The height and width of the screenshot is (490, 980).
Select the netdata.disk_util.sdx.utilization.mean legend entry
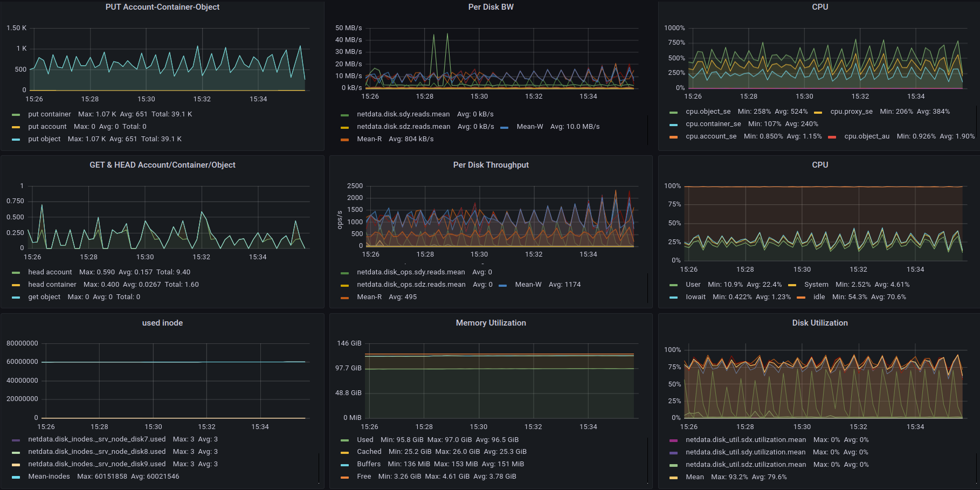tap(746, 440)
